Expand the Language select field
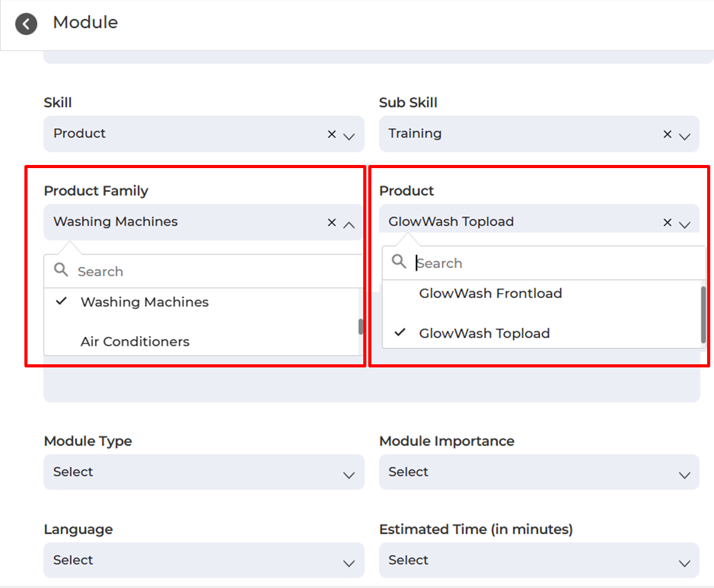The width and height of the screenshot is (714, 588). pos(203,561)
